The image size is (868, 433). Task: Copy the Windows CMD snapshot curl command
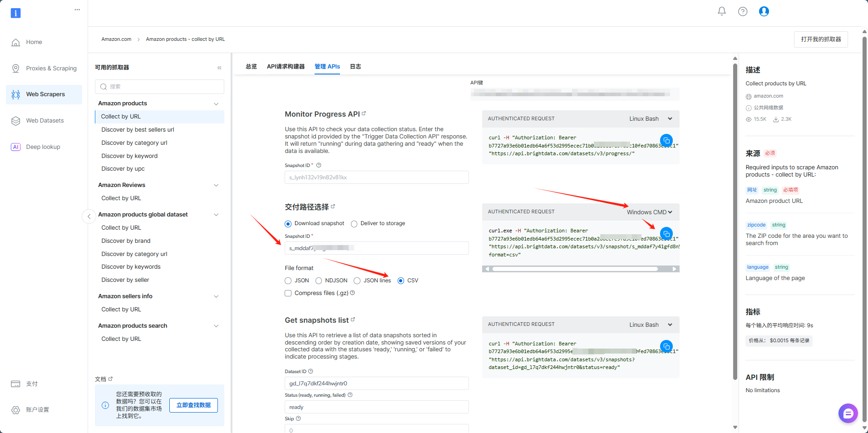click(666, 234)
